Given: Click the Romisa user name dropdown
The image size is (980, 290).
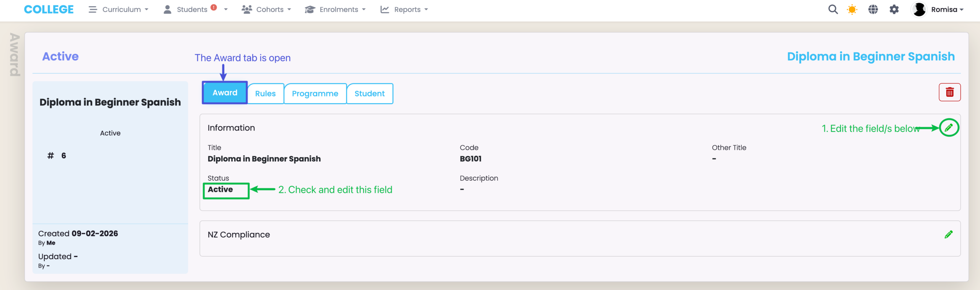Looking at the screenshot, I should (947, 10).
